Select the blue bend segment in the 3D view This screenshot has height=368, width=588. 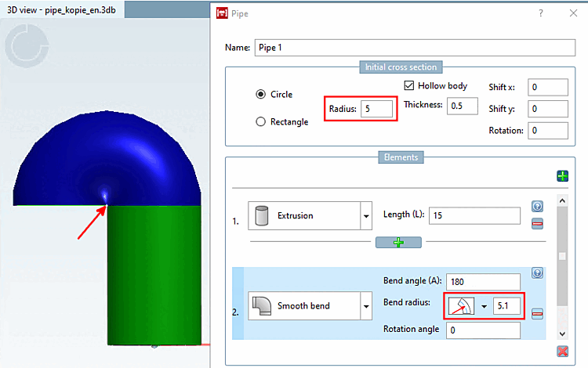point(109,157)
